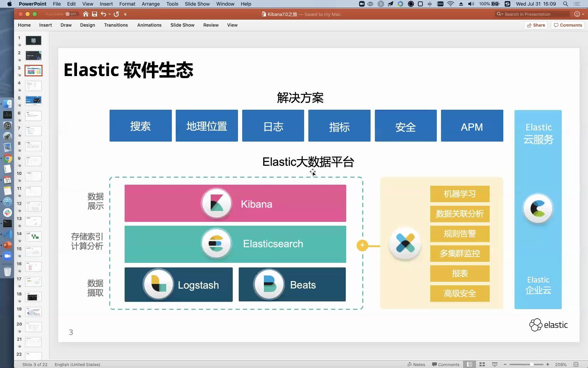Click the elastic logo at slide bottom
The width and height of the screenshot is (588, 368).
[548, 325]
